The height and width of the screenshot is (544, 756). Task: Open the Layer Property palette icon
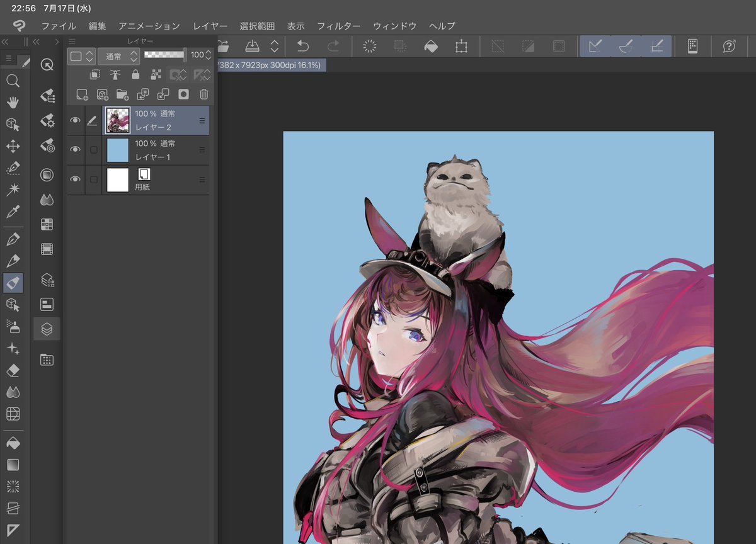[x=47, y=304]
